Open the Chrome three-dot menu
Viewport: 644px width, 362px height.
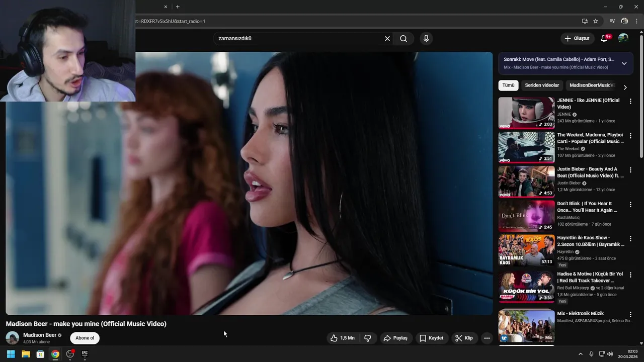point(636,21)
